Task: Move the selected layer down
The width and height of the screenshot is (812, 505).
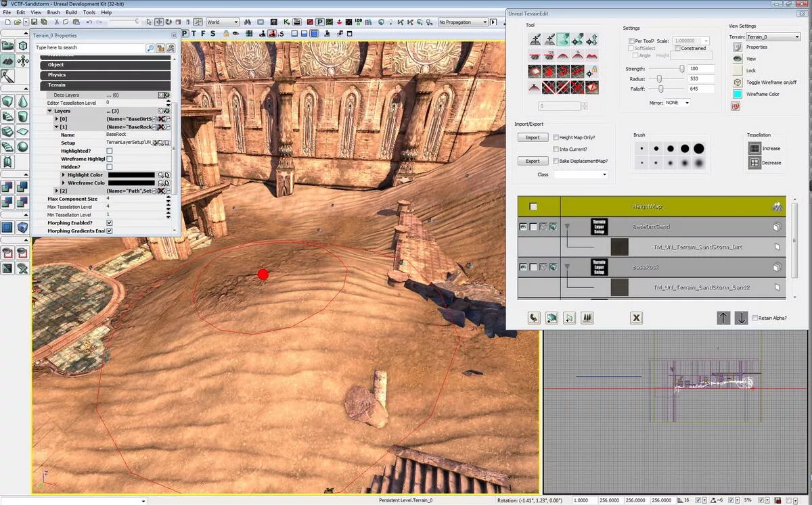Action: pyautogui.click(x=741, y=318)
